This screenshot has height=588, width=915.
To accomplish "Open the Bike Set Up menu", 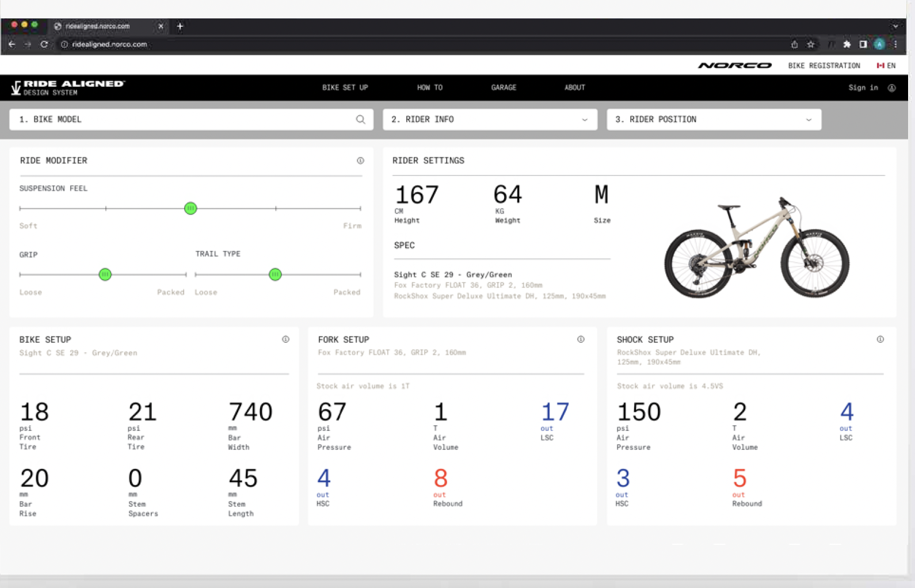I will tap(345, 87).
